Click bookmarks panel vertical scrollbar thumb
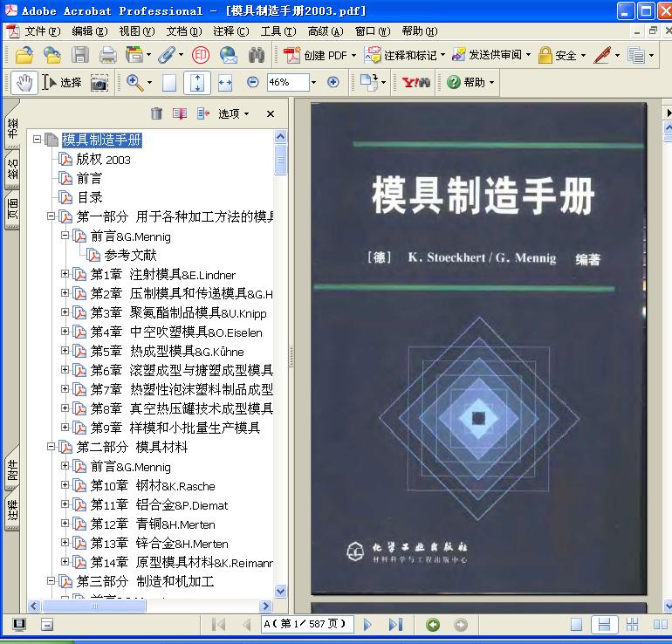The image size is (672, 644). pyautogui.click(x=281, y=160)
